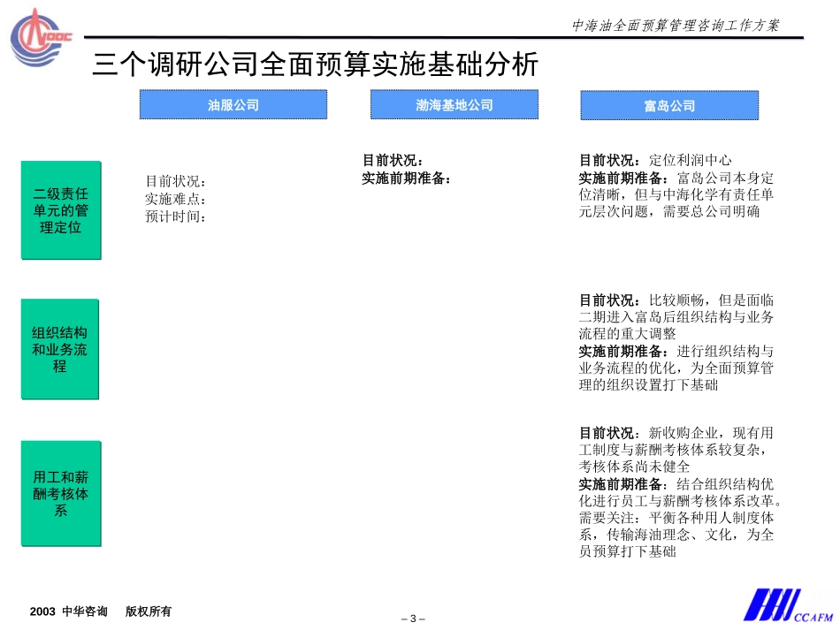Viewport: 840px width, 630px height.
Task: Click 目前状况 under 油服公司
Action: [175, 181]
